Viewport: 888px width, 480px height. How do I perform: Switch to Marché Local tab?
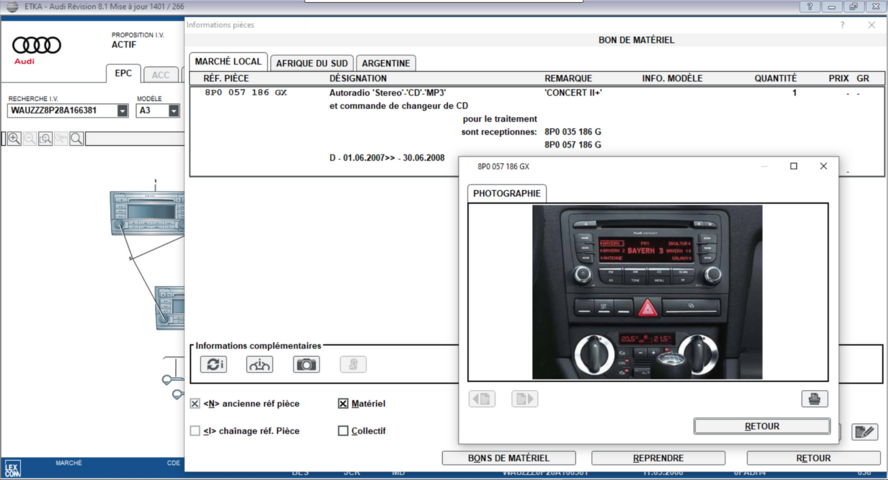pyautogui.click(x=228, y=62)
